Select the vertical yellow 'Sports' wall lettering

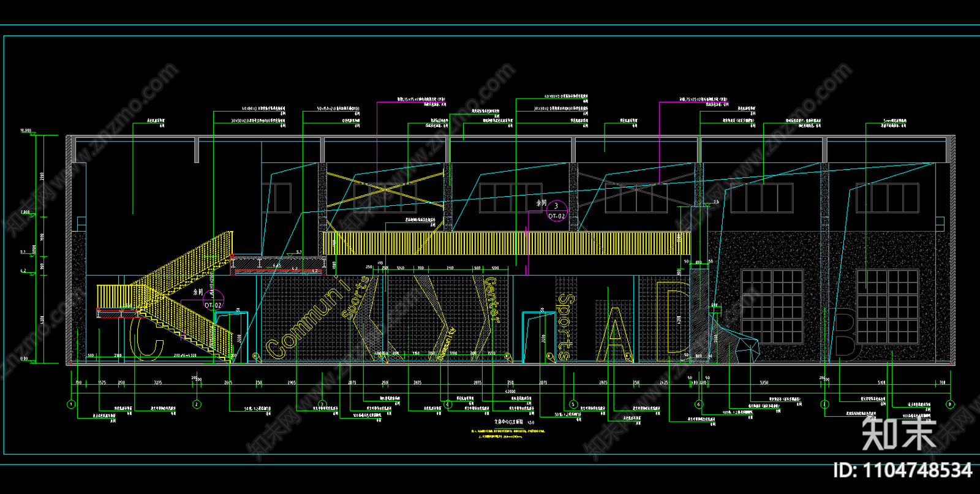tap(565, 327)
